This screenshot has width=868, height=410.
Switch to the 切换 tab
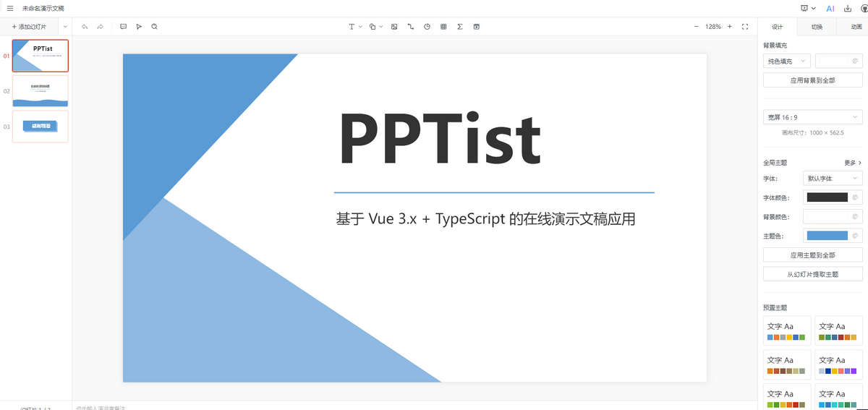point(817,26)
